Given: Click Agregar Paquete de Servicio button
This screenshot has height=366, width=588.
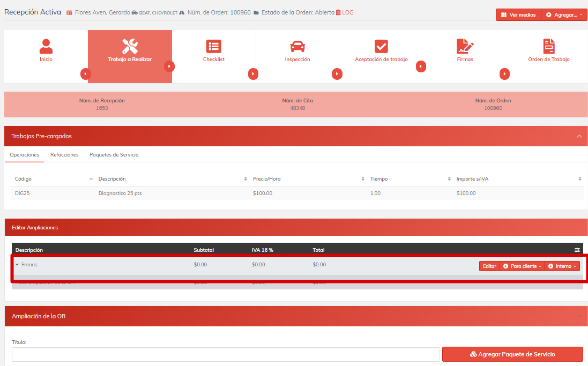Looking at the screenshot, I should tap(512, 354).
